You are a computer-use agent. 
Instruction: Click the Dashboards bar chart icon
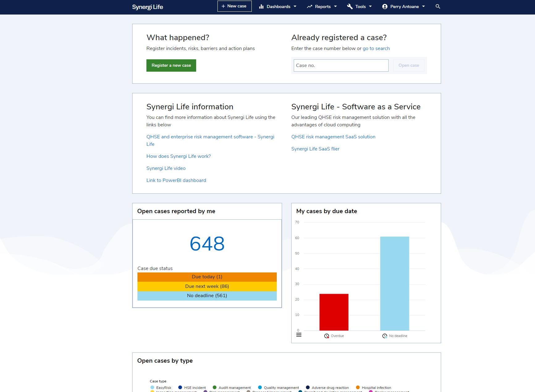261,6
